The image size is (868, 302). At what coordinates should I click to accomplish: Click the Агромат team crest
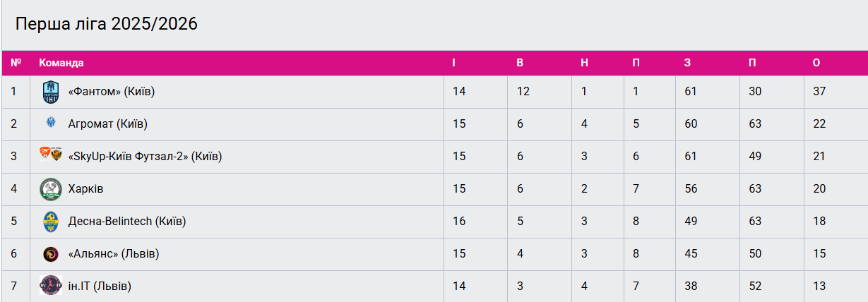point(51,123)
